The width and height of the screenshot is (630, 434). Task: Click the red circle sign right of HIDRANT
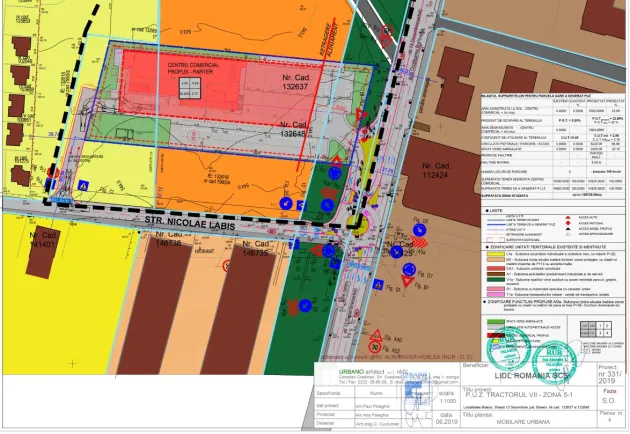point(227,266)
